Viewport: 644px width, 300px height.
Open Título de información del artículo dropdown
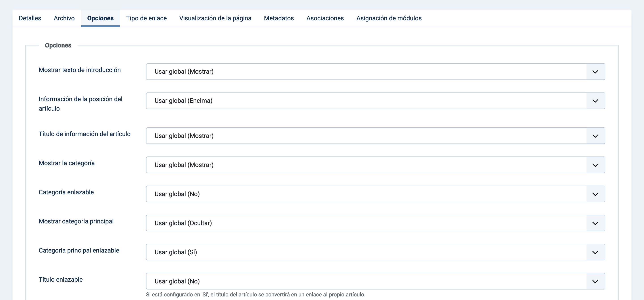point(375,136)
